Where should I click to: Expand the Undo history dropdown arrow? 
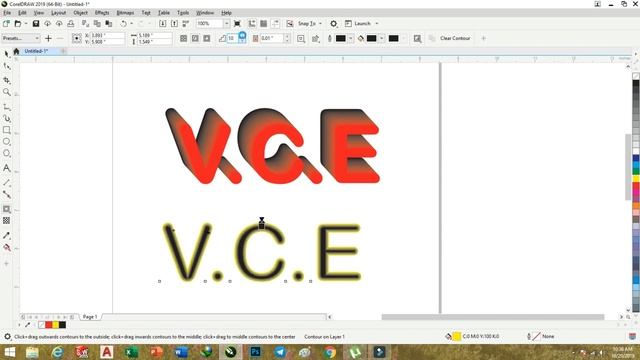pyautogui.click(x=131, y=24)
